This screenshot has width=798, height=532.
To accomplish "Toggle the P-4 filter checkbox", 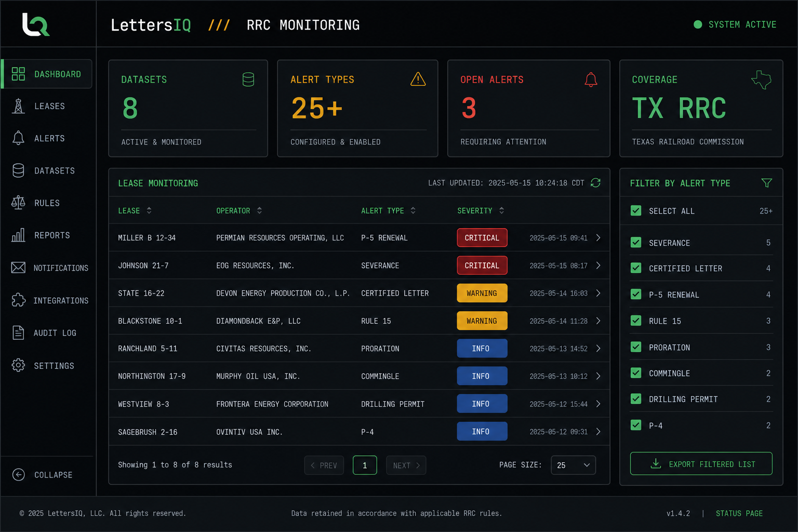I will 635,424.
